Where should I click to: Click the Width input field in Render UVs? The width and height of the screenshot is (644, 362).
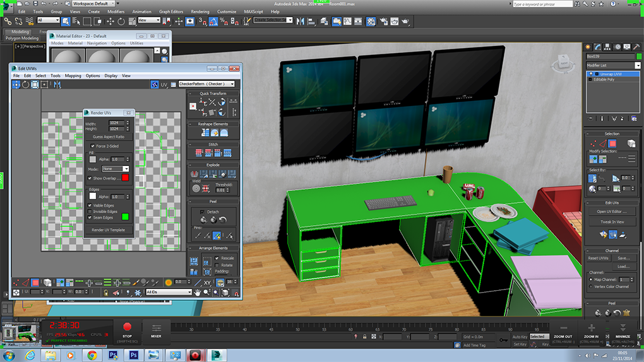coord(116,124)
